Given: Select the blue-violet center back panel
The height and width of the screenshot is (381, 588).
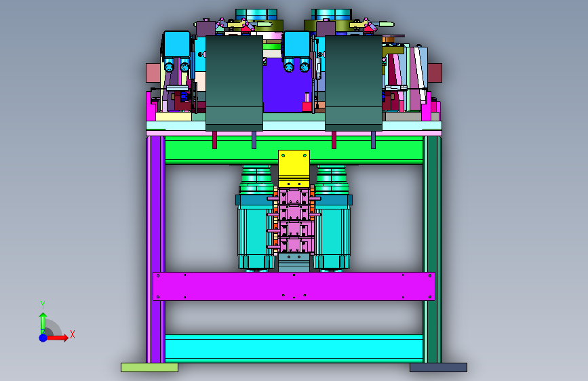Looking at the screenshot, I should point(288,85).
